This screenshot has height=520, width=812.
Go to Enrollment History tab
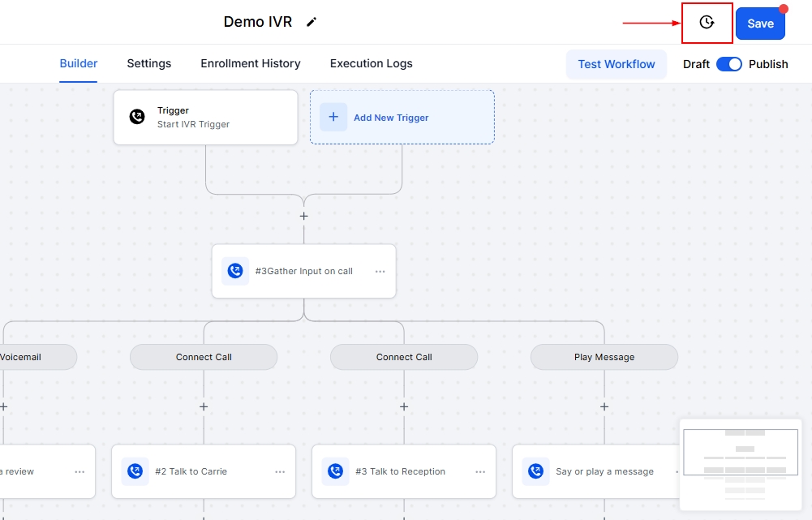click(x=251, y=63)
